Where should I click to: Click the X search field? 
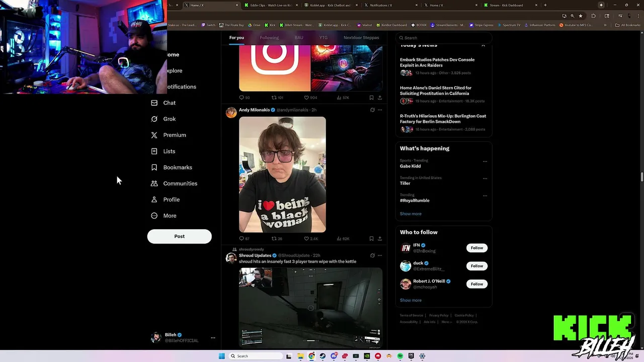click(x=444, y=38)
